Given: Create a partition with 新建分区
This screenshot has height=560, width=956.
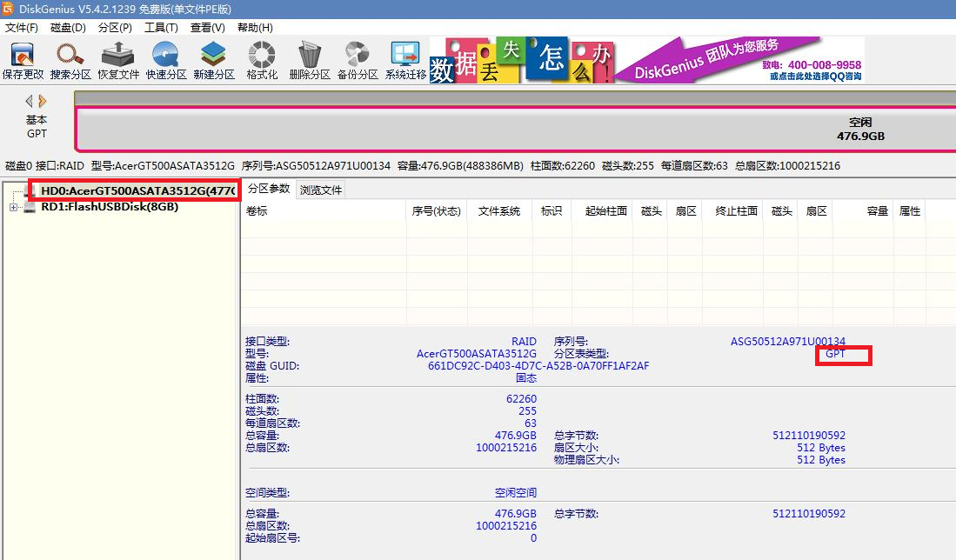Looking at the screenshot, I should pos(213,61).
